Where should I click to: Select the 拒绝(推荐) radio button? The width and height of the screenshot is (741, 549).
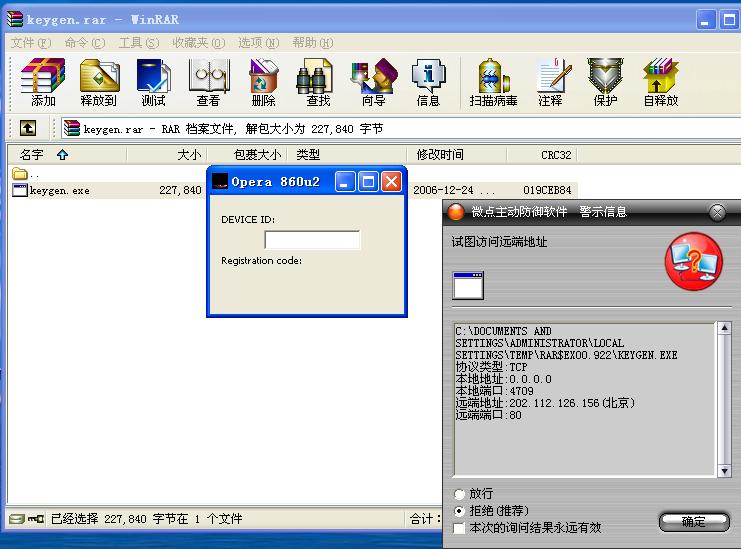pos(460,511)
